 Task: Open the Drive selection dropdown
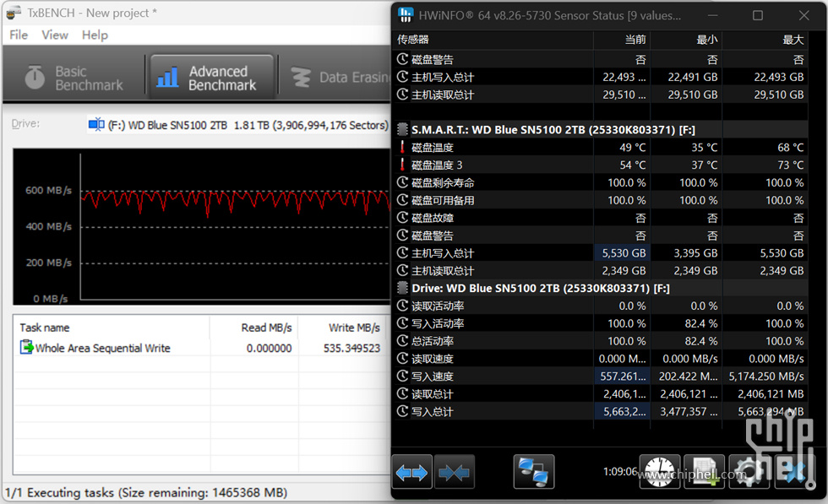coord(238,125)
